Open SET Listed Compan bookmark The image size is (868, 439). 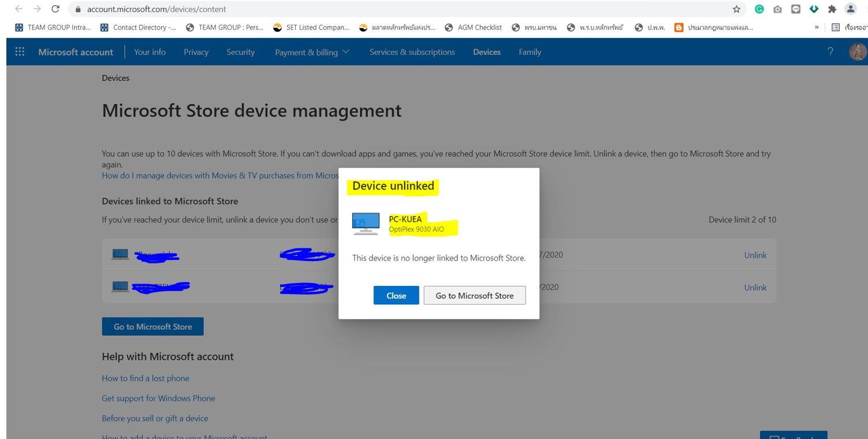311,27
